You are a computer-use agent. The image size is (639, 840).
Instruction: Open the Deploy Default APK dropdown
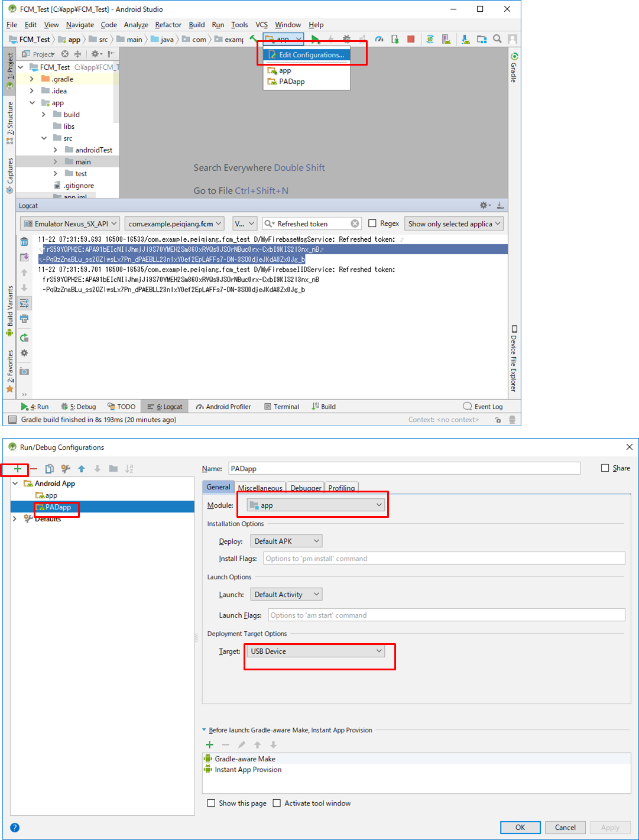286,541
